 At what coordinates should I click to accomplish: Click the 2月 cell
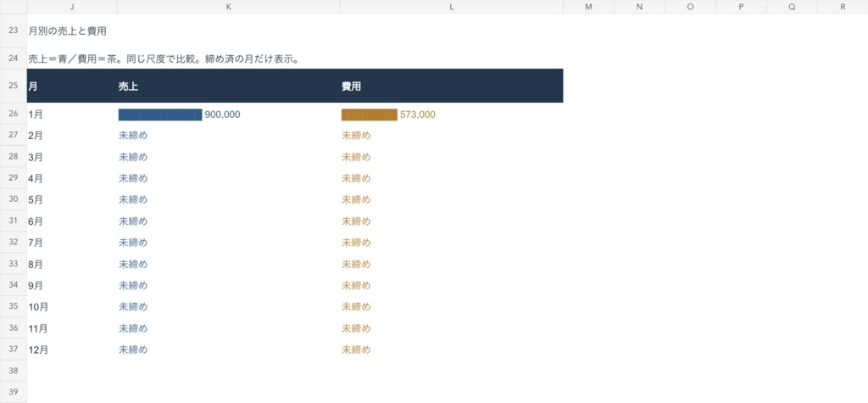[72, 135]
